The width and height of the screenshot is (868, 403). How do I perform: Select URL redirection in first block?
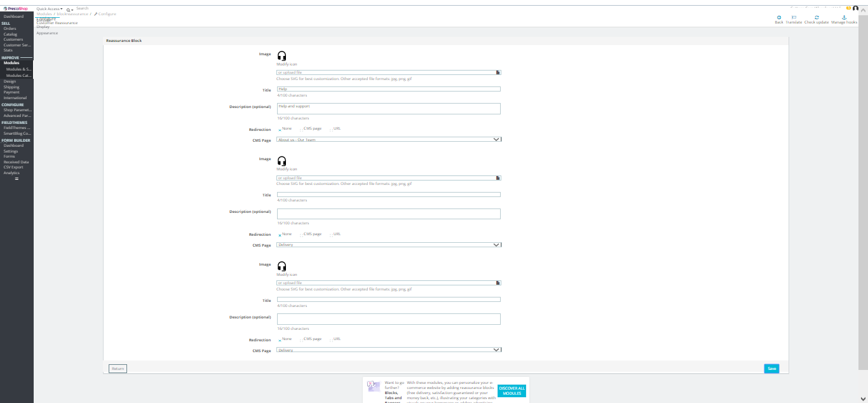click(x=331, y=129)
